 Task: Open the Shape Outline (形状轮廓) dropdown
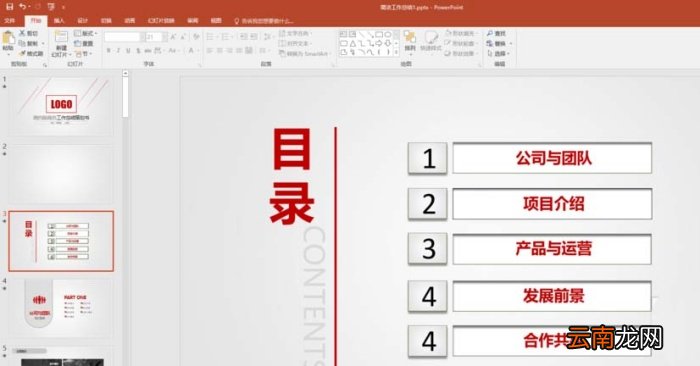pyautogui.click(x=461, y=43)
